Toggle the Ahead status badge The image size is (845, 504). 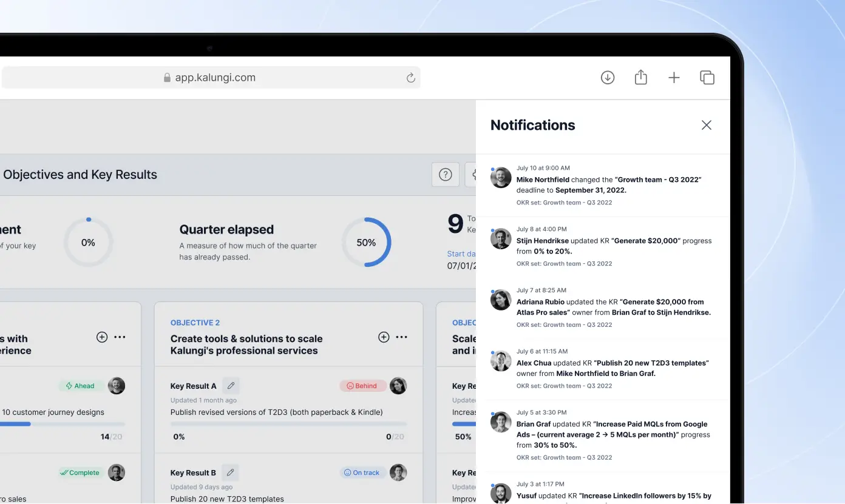coord(80,385)
